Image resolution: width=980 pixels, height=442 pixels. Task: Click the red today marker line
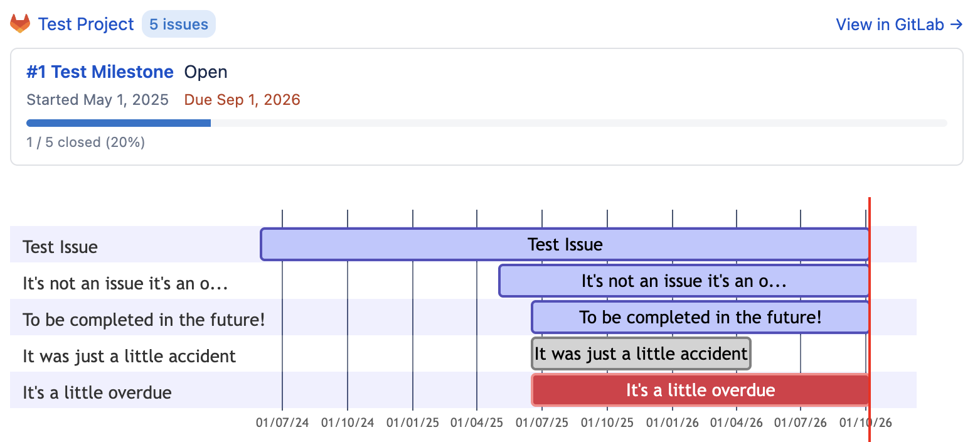pos(870,320)
